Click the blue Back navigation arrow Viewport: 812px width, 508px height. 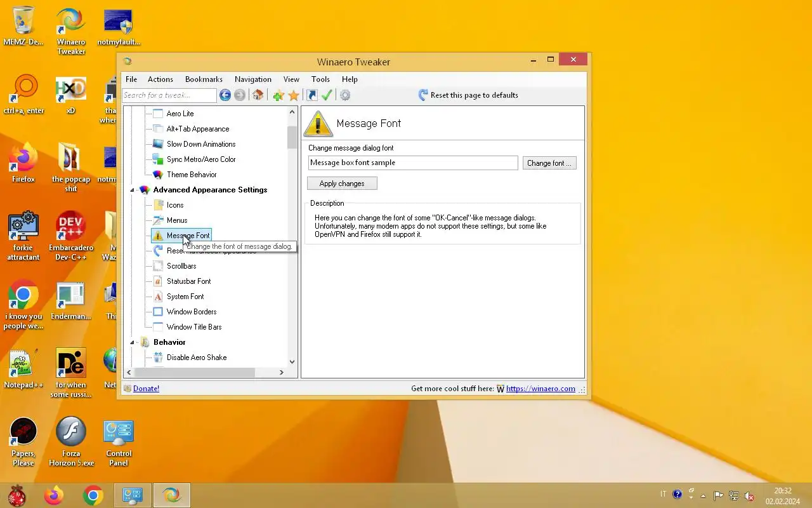[225, 95]
